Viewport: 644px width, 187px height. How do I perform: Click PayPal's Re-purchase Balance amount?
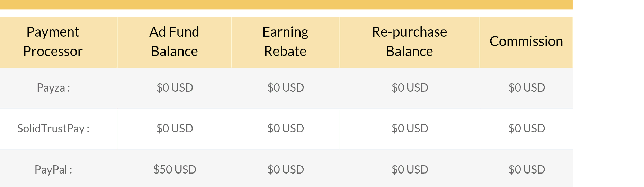[x=410, y=169]
